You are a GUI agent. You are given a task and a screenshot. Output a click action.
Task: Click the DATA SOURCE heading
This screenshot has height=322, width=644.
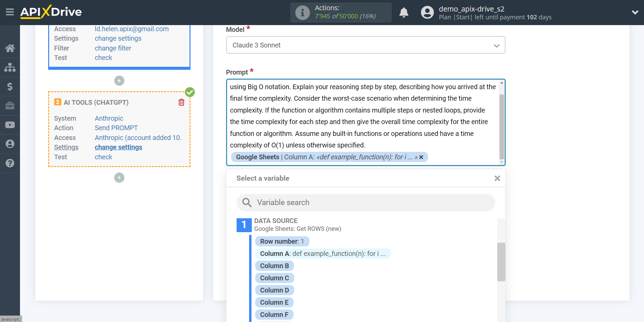pos(276,221)
